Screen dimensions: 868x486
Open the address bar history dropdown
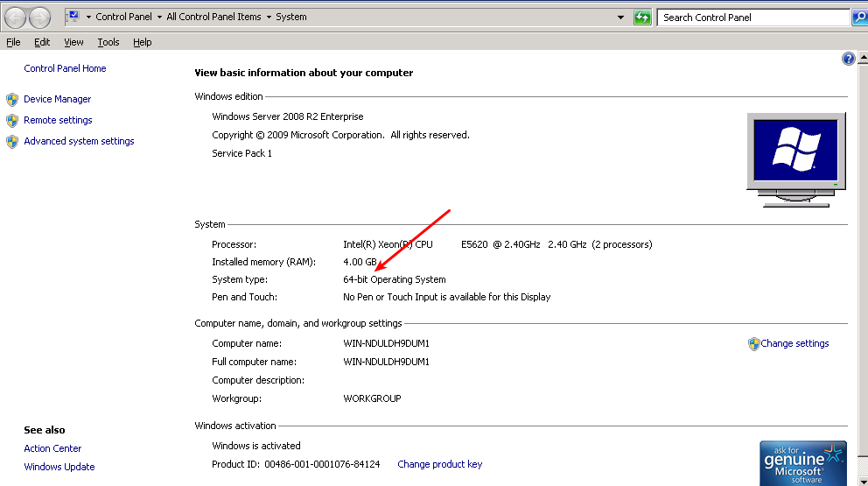point(620,18)
